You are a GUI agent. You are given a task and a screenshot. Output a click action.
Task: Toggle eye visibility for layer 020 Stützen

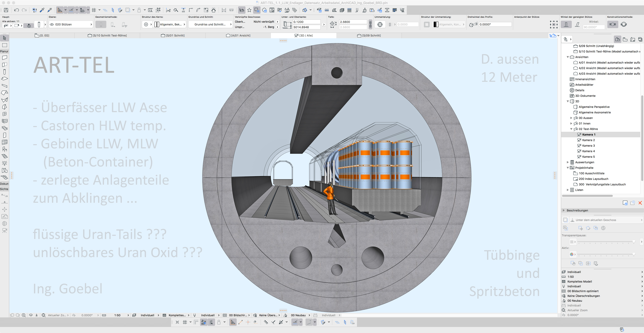52,25
